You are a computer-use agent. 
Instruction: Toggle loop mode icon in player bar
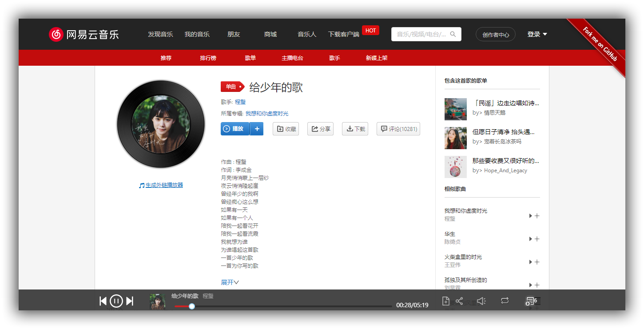pos(505,301)
